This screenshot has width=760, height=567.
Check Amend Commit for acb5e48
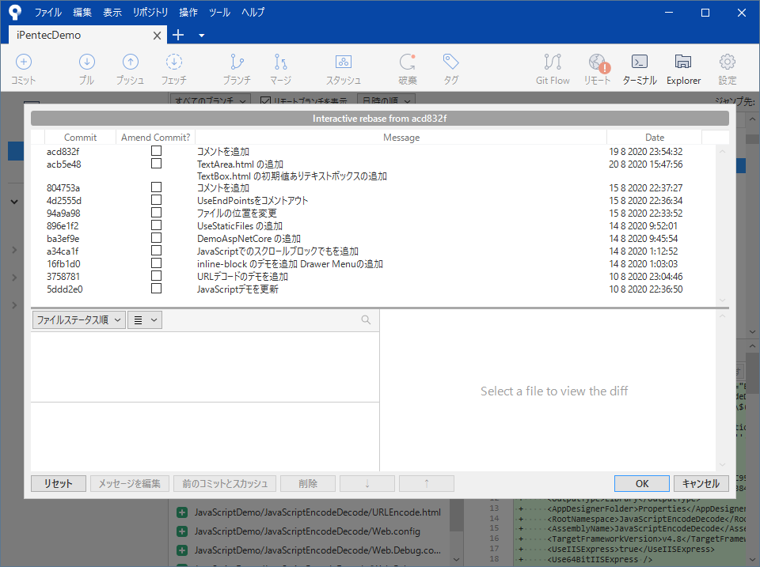click(156, 164)
